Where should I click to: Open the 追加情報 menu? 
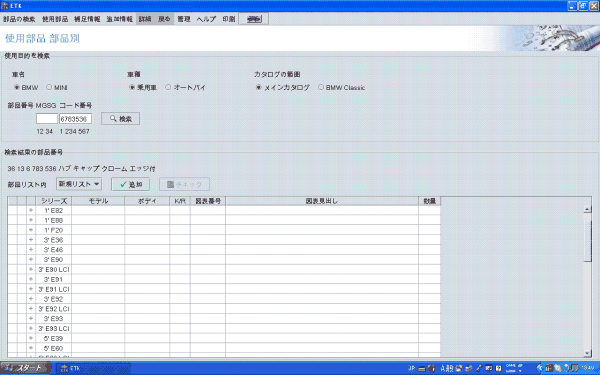pyautogui.click(x=119, y=19)
